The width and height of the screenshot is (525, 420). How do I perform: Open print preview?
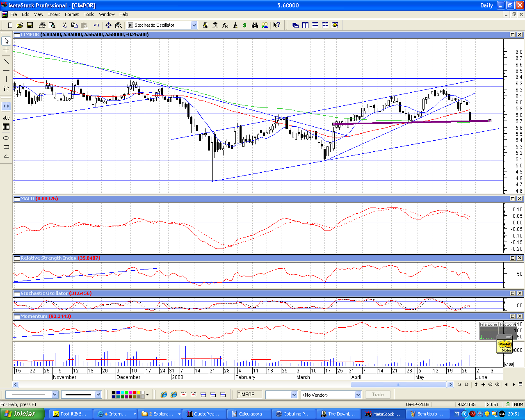point(52,25)
